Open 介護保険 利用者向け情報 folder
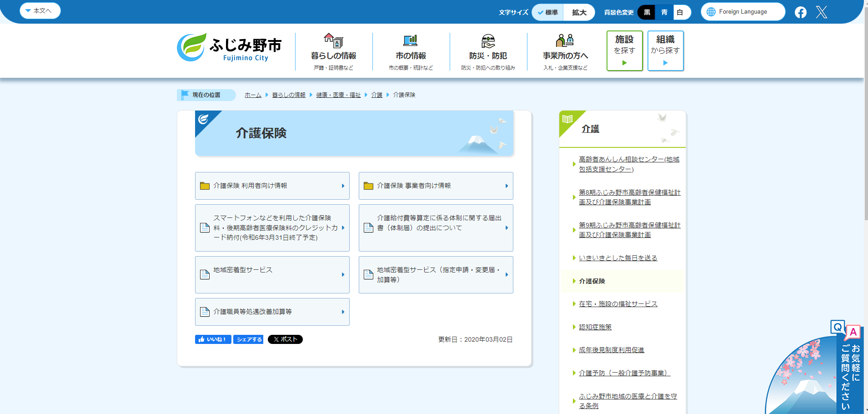Image resolution: width=868 pixels, height=414 pixels. [272, 186]
